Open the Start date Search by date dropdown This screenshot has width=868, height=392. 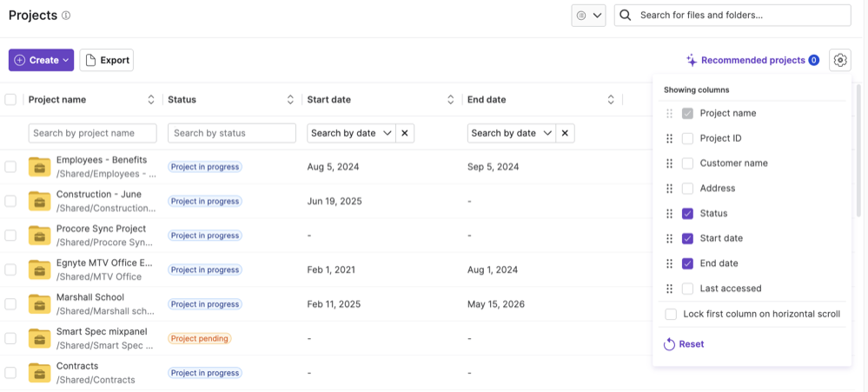[x=351, y=133]
